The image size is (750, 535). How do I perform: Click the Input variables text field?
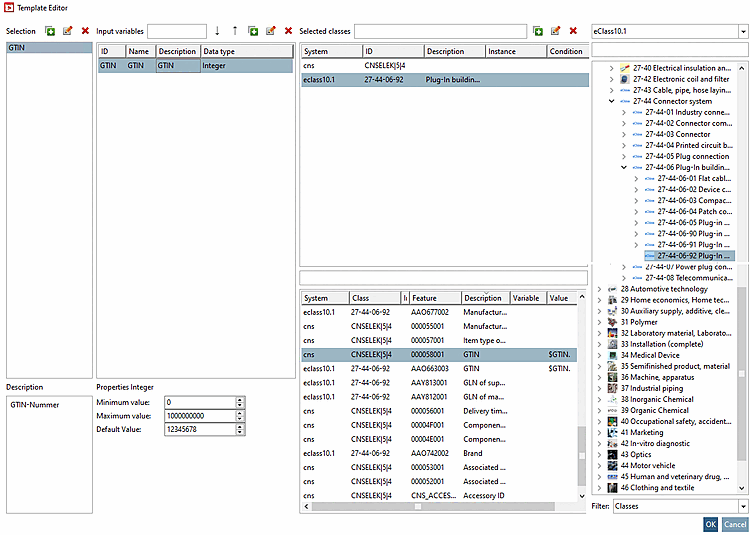tap(177, 32)
